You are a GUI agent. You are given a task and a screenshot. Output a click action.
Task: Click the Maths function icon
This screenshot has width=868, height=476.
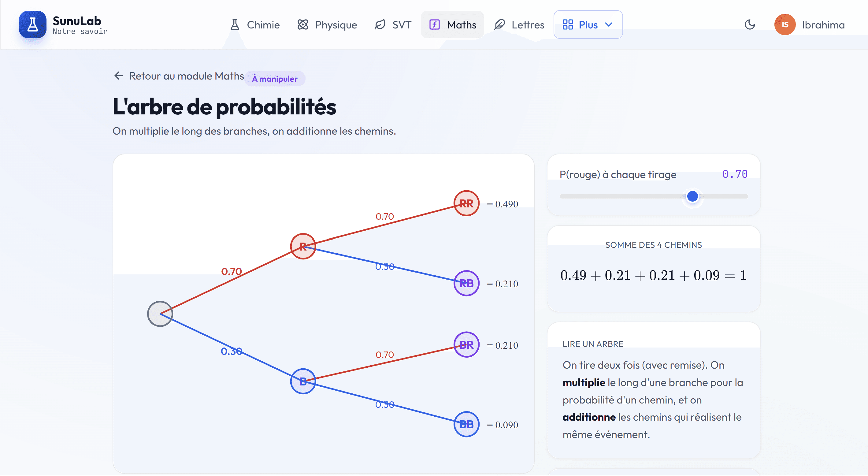[x=434, y=24]
